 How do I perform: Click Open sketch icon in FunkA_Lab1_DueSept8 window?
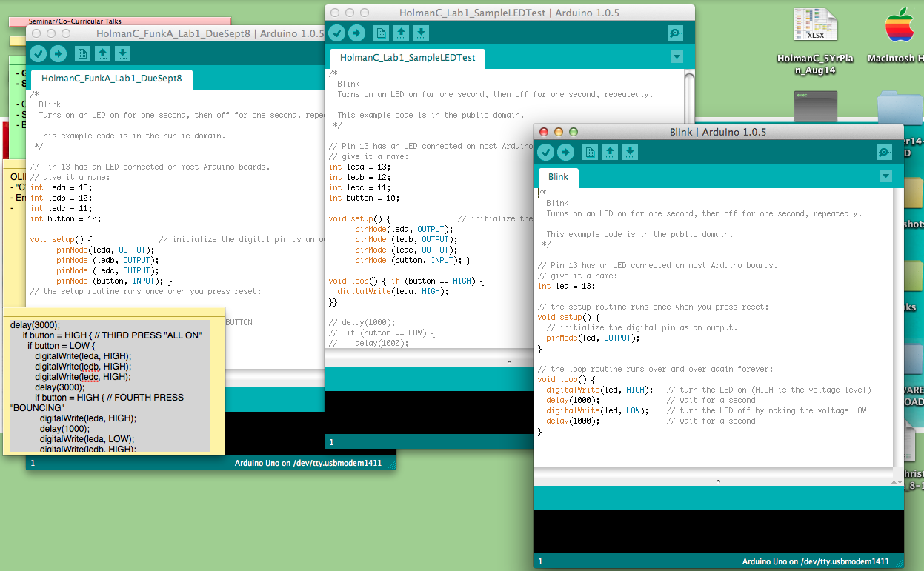[102, 53]
